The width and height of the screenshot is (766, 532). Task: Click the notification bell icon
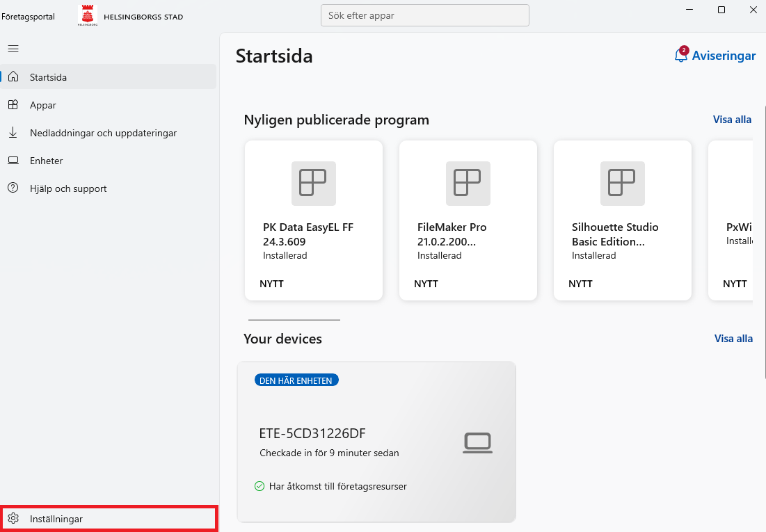(x=681, y=55)
